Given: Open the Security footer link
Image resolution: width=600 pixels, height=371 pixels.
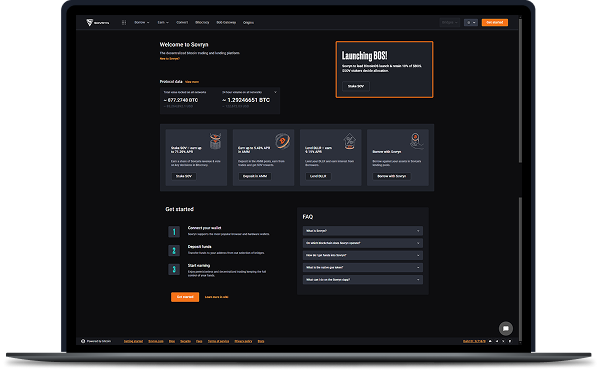Looking at the screenshot, I should click(x=185, y=341).
